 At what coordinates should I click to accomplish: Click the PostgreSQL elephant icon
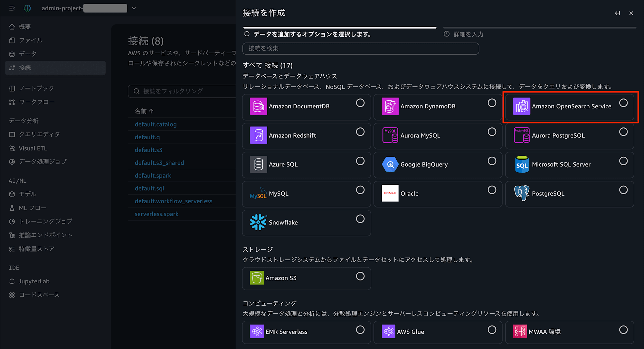point(522,193)
